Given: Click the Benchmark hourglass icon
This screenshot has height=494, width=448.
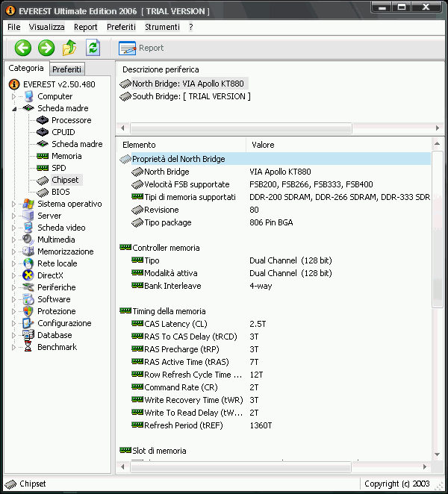Looking at the screenshot, I should 28,347.
